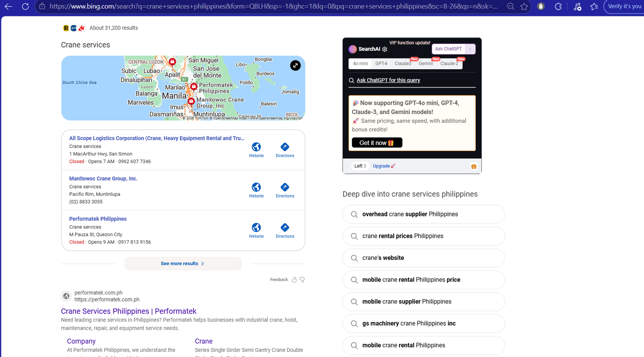The height and width of the screenshot is (357, 644).
Task: Select the Claude3 model tab
Action: point(403,64)
